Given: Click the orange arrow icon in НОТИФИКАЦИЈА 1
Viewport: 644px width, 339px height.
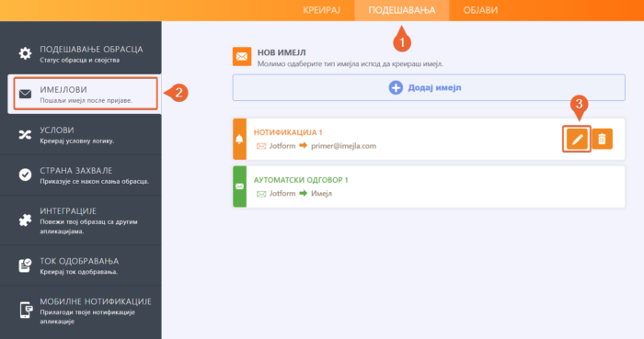Looking at the screenshot, I should (303, 145).
